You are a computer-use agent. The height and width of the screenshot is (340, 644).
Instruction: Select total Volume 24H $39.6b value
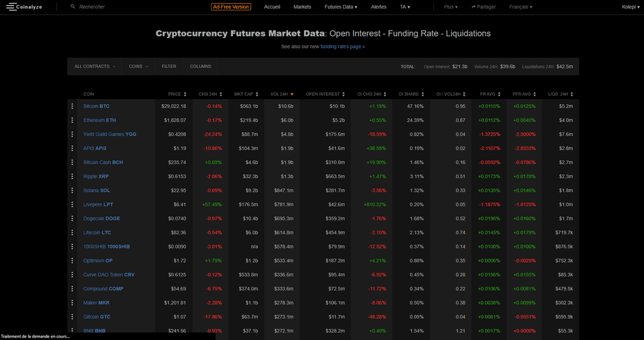508,66
